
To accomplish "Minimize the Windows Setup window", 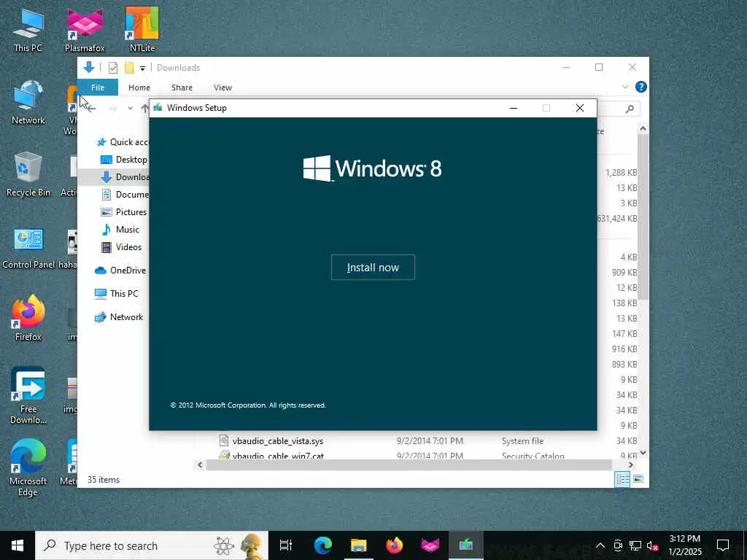I will point(513,108).
